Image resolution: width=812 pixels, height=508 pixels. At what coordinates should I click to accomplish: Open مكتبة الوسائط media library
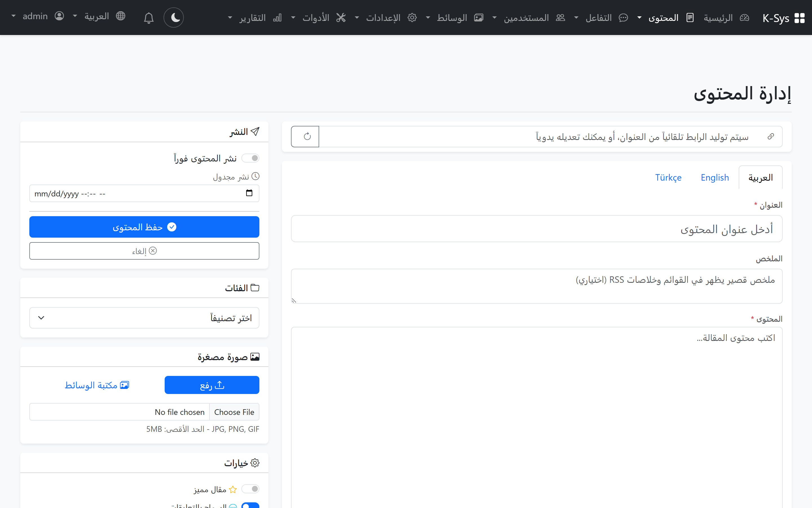point(97,385)
